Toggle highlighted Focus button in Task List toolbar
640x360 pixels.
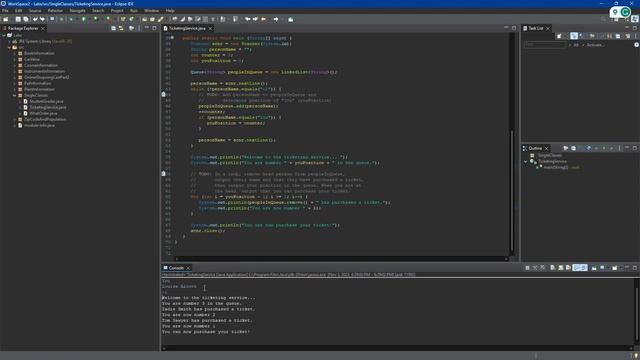tap(574, 36)
